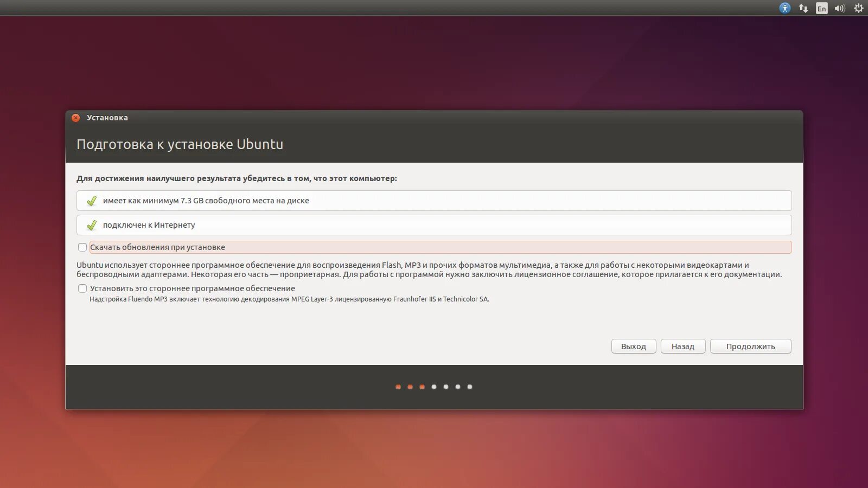
Task: Click text имеет как минимум 7.3 GB свободного места
Action: (206, 201)
